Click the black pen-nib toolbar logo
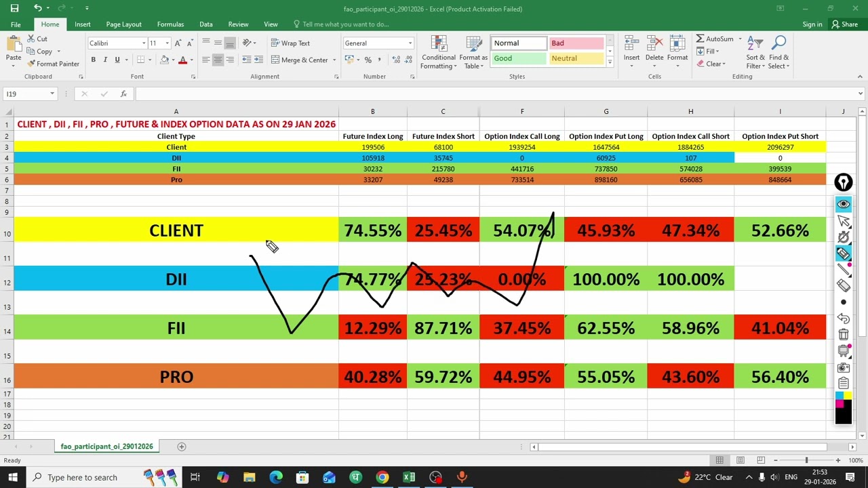This screenshot has width=868, height=488. tap(844, 182)
